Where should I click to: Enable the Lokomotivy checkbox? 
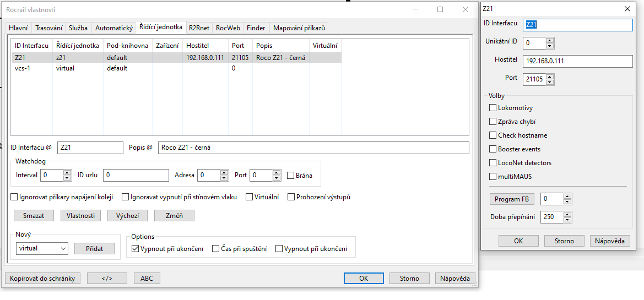click(493, 108)
